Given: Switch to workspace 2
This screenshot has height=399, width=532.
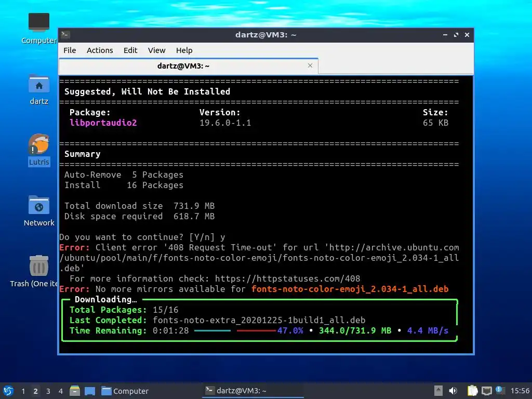Looking at the screenshot, I should tap(36, 391).
